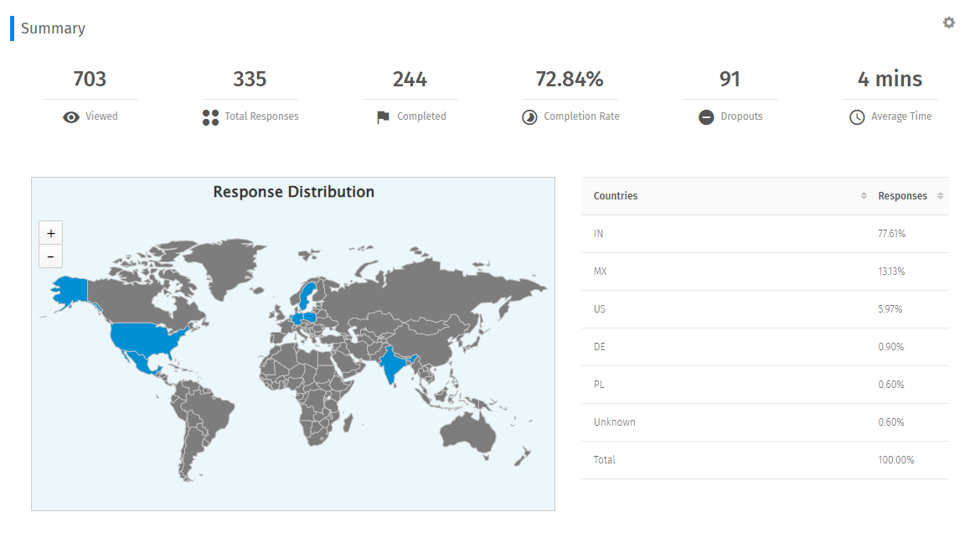Image resolution: width=980 pixels, height=538 pixels.
Task: Click the Total Responses dots icon
Action: coord(210,117)
